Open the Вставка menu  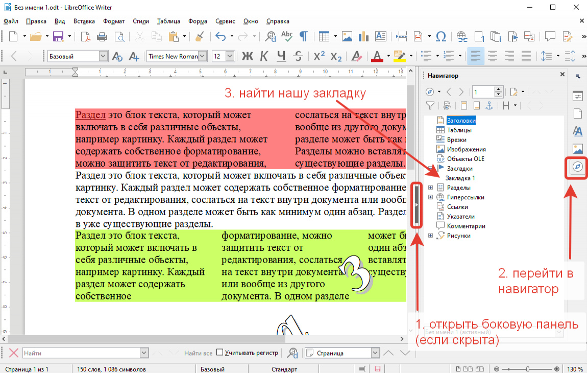(x=84, y=21)
